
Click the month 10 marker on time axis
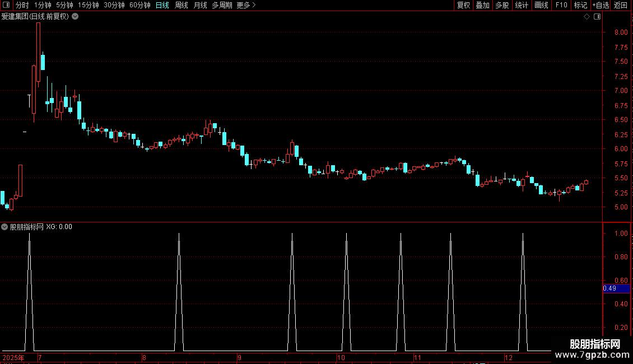pyautogui.click(x=341, y=357)
